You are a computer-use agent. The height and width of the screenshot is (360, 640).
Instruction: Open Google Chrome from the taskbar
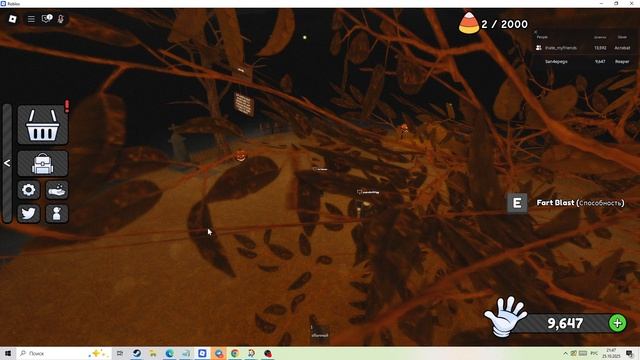[235, 353]
